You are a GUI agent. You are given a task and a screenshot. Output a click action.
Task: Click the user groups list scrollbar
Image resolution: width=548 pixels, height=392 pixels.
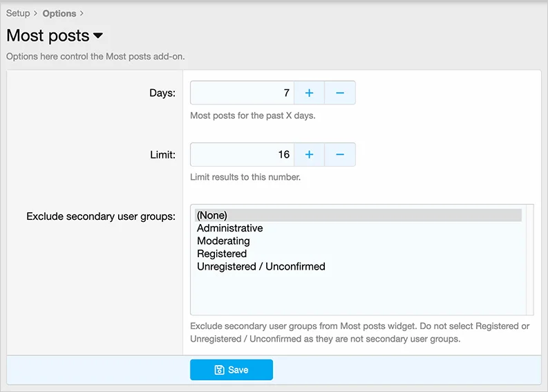click(529, 259)
